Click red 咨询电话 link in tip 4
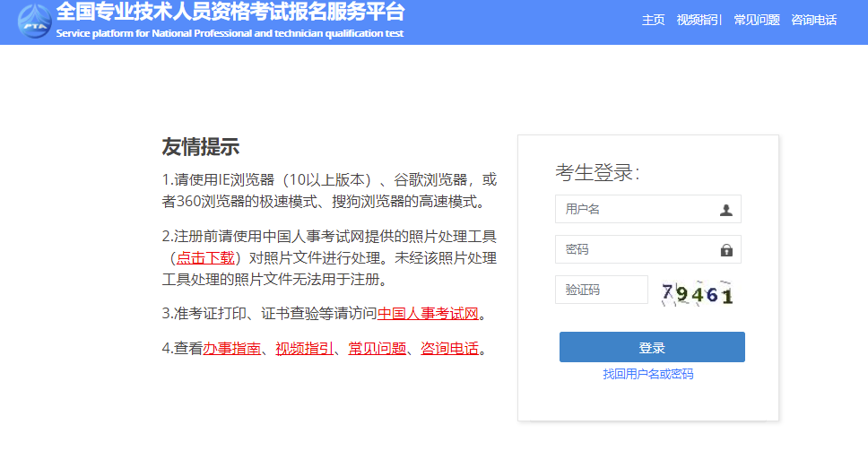 tap(449, 349)
